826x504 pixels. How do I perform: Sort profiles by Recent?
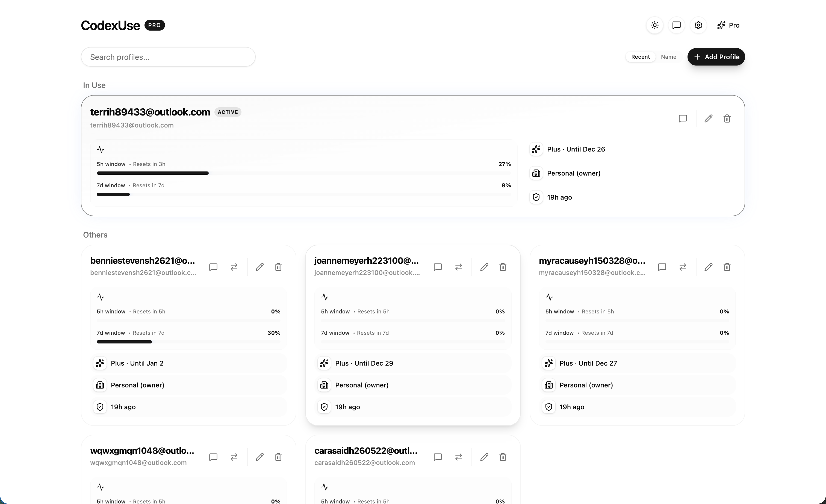640,57
